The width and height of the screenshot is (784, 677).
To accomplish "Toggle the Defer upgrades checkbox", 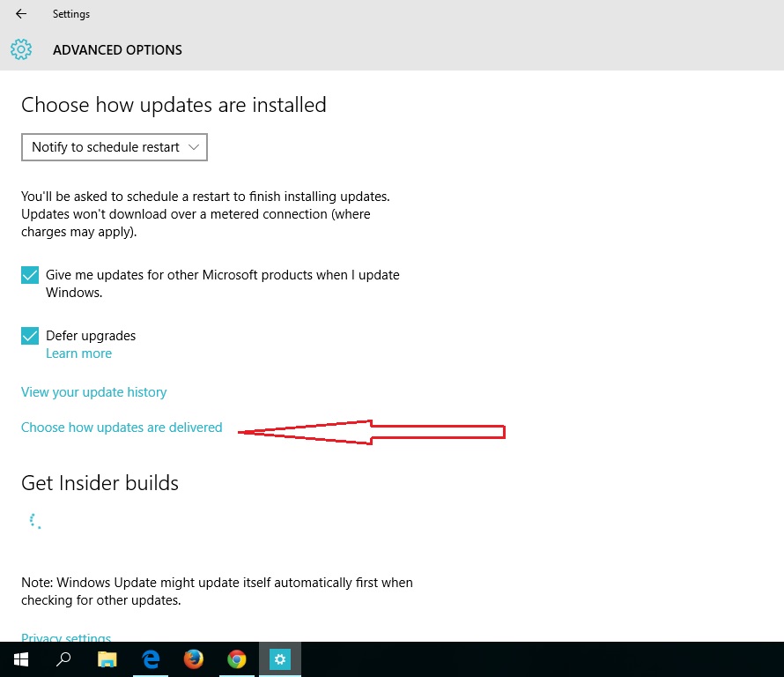I will 30,336.
